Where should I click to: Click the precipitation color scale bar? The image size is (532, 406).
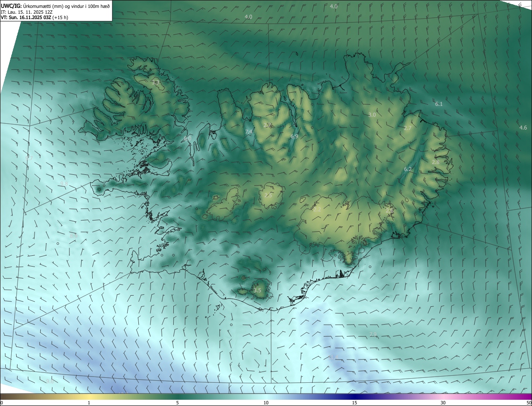point(266,396)
